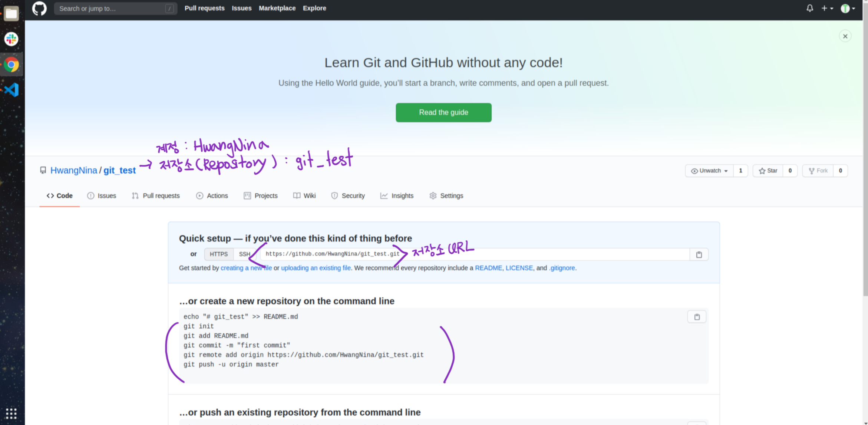Open the creating a new file link
This screenshot has height=425, width=868.
[246, 268]
